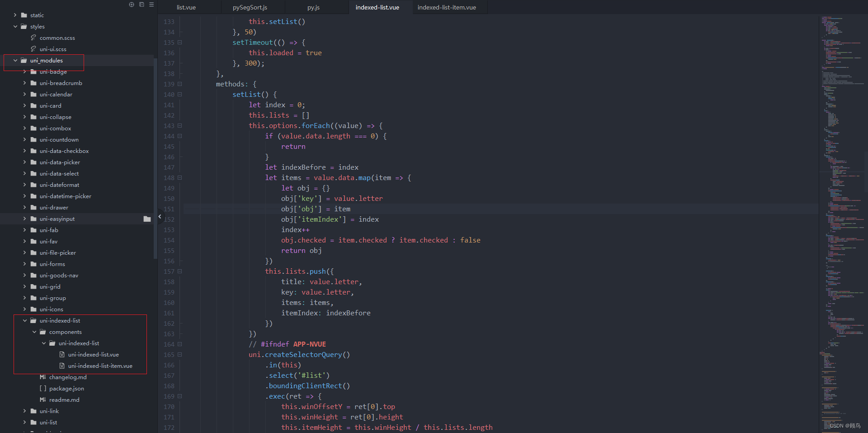The image size is (868, 433).
Task: Open the indexed-list-item.vue tab
Action: tap(447, 7)
